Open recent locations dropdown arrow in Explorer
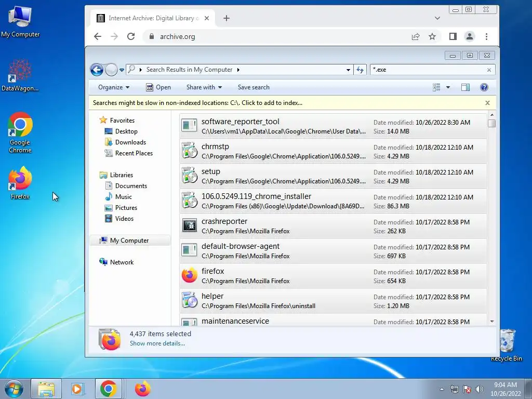 click(x=122, y=70)
